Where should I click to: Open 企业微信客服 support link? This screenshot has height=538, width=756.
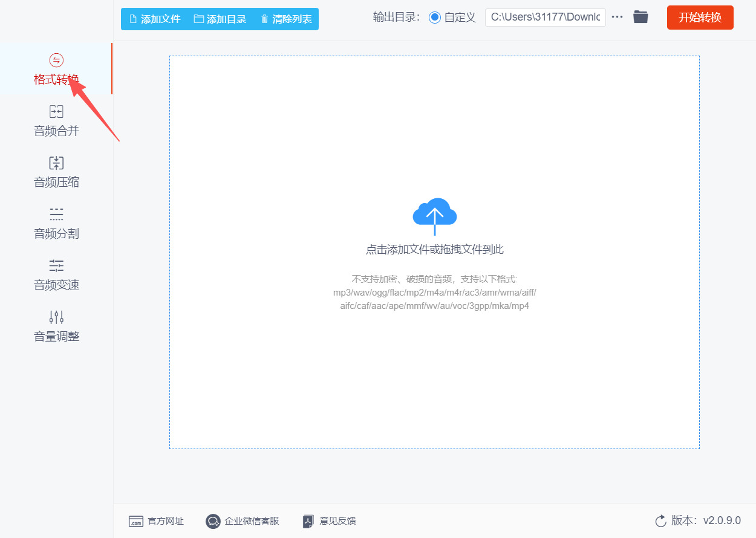(x=243, y=521)
